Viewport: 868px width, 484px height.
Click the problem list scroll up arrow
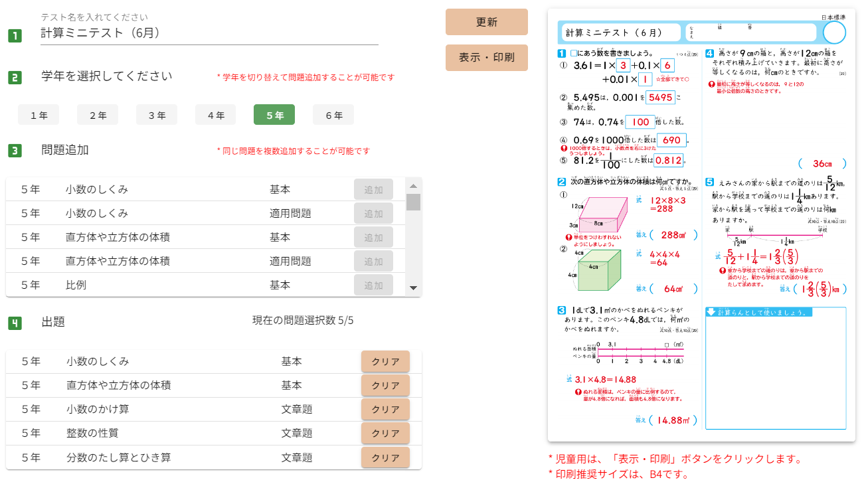tap(413, 186)
